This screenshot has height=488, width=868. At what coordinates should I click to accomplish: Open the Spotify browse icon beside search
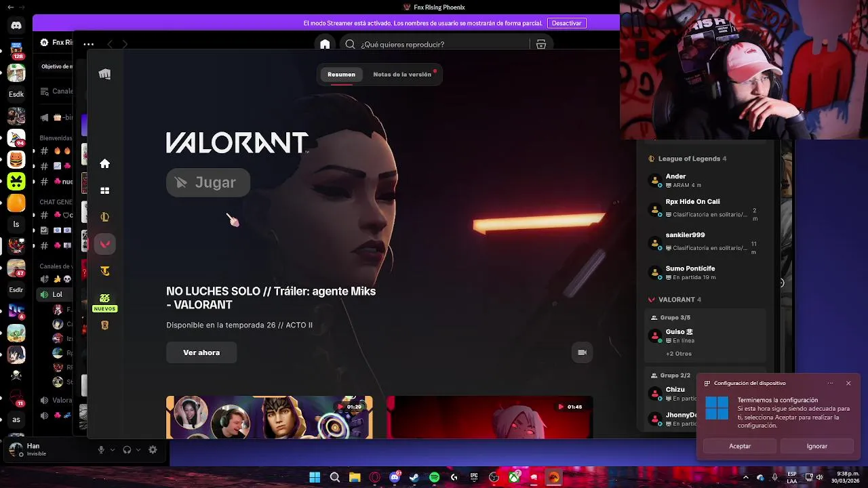click(x=540, y=44)
